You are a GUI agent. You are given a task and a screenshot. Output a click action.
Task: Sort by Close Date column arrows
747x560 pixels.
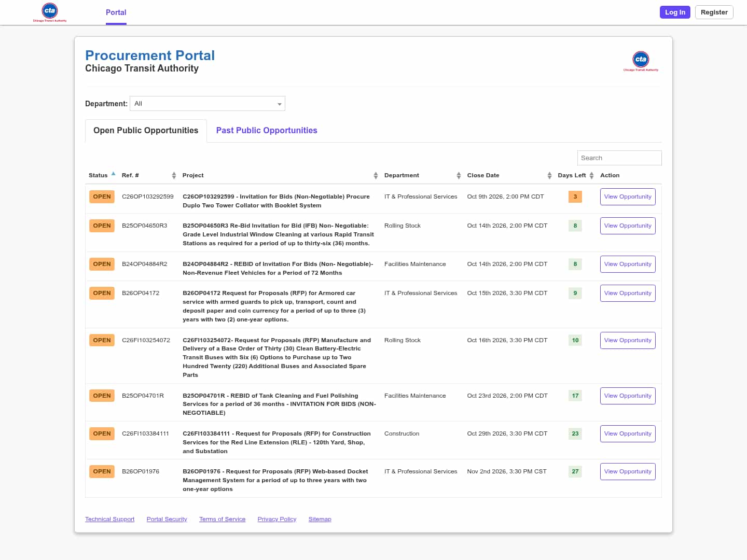tap(549, 176)
